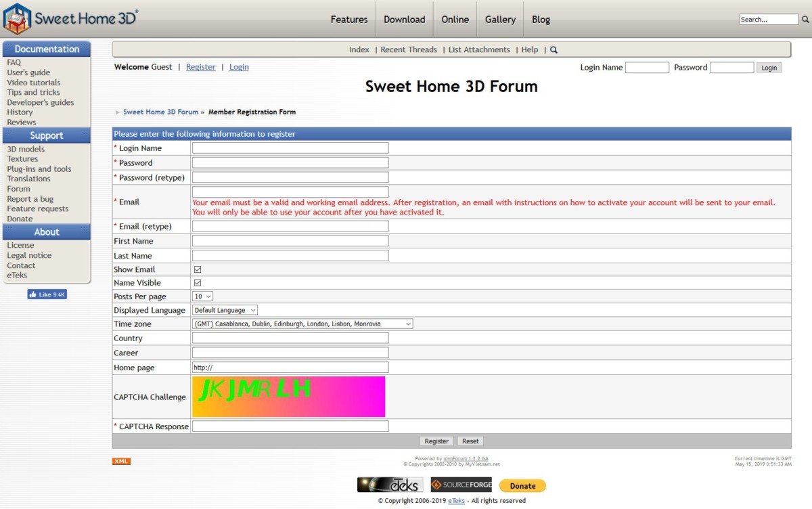This screenshot has width=812, height=509.
Task: Open History in sidebar
Action: [x=20, y=112]
